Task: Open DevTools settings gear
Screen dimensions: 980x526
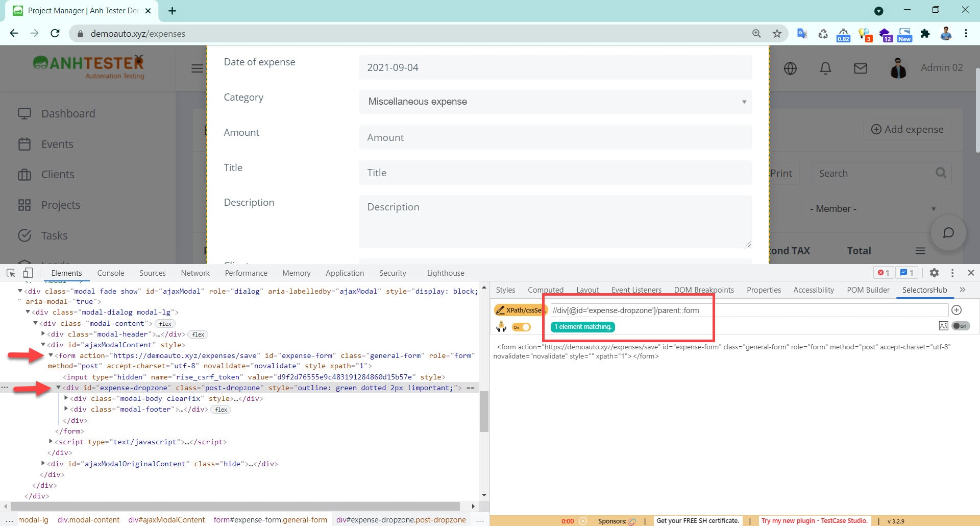Action: (934, 273)
